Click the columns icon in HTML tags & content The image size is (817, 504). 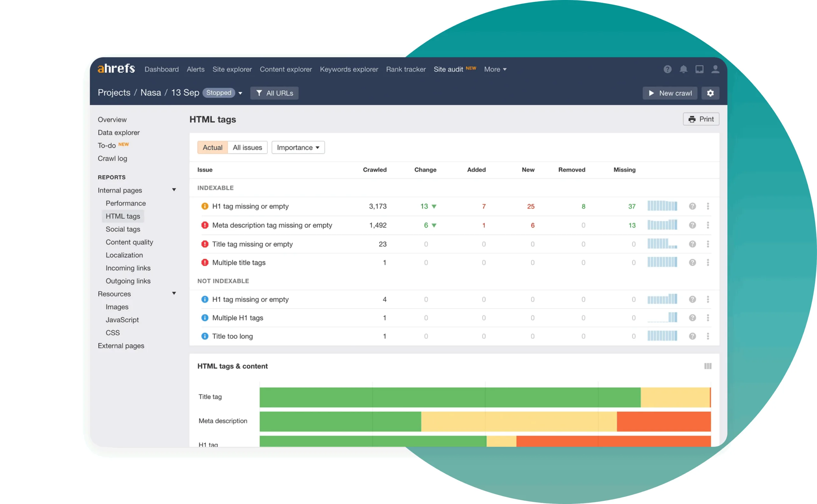tap(708, 366)
